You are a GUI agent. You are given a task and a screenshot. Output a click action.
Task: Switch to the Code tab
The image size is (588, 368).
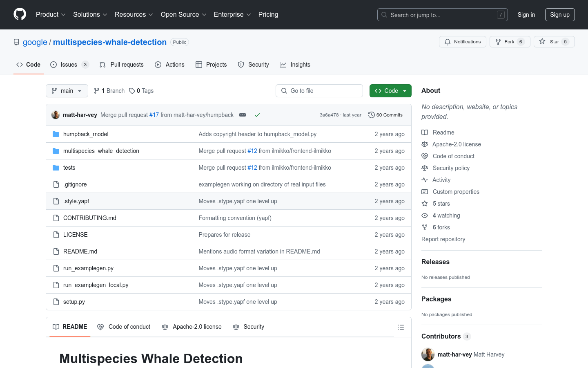[x=29, y=65]
